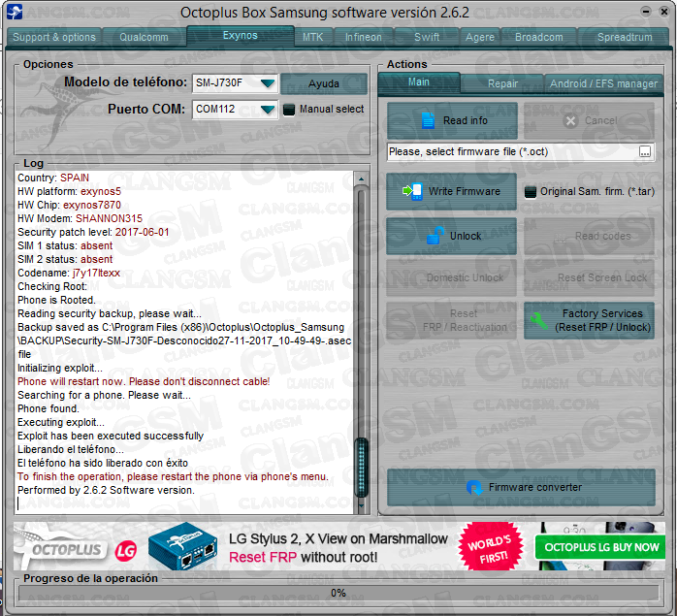Screen dimensions: 677x616
Task: Click the Unlock button
Action: (451, 236)
